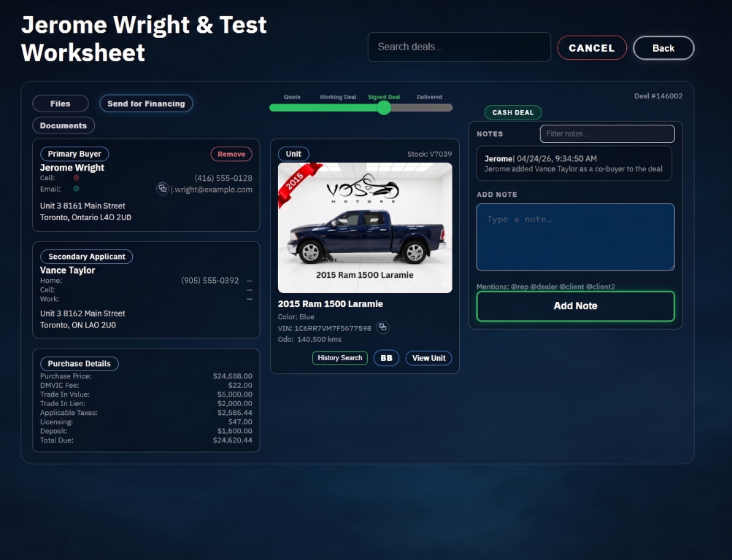Toggle the CASH DEAL indicator

click(515, 112)
